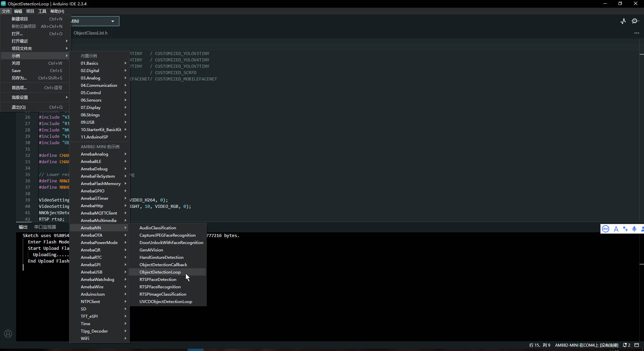Toggle the bottom panel icon in status bar
Viewport: 644px width, 351px height.
pyautogui.click(x=637, y=345)
